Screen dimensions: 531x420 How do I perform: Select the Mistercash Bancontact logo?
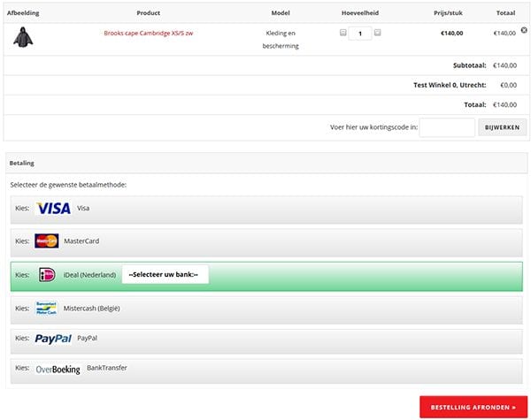46,308
